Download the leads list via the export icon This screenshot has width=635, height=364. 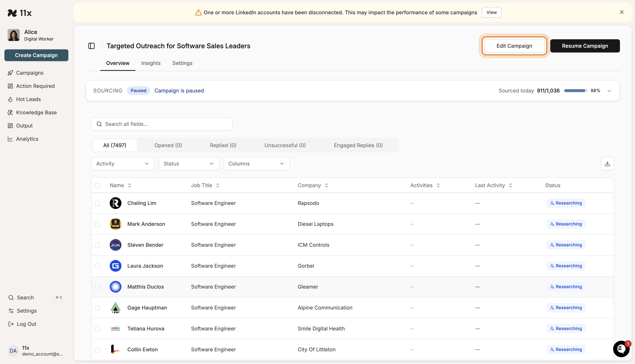click(x=607, y=163)
